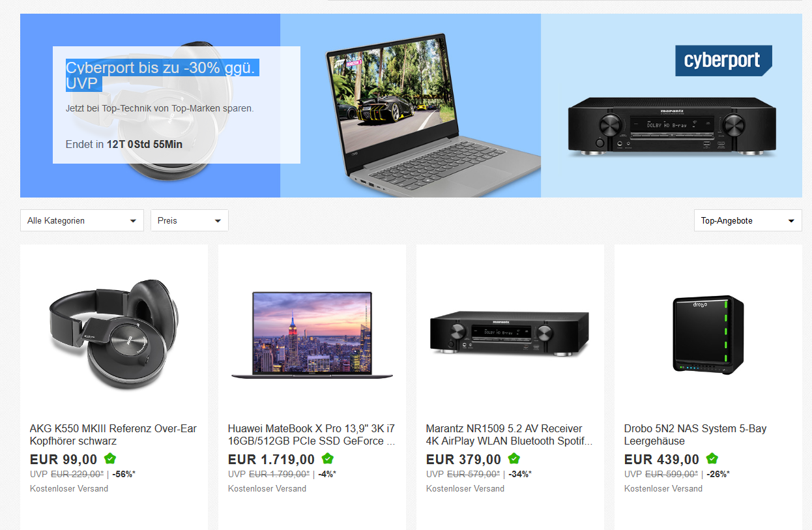Select the Drobo NAS product image
Image resolution: width=812 pixels, height=530 pixels.
click(708, 334)
